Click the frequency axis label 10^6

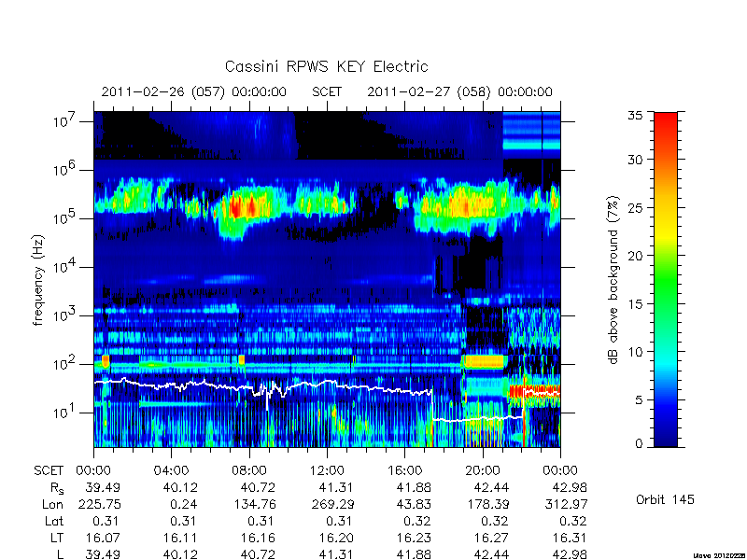(x=65, y=170)
